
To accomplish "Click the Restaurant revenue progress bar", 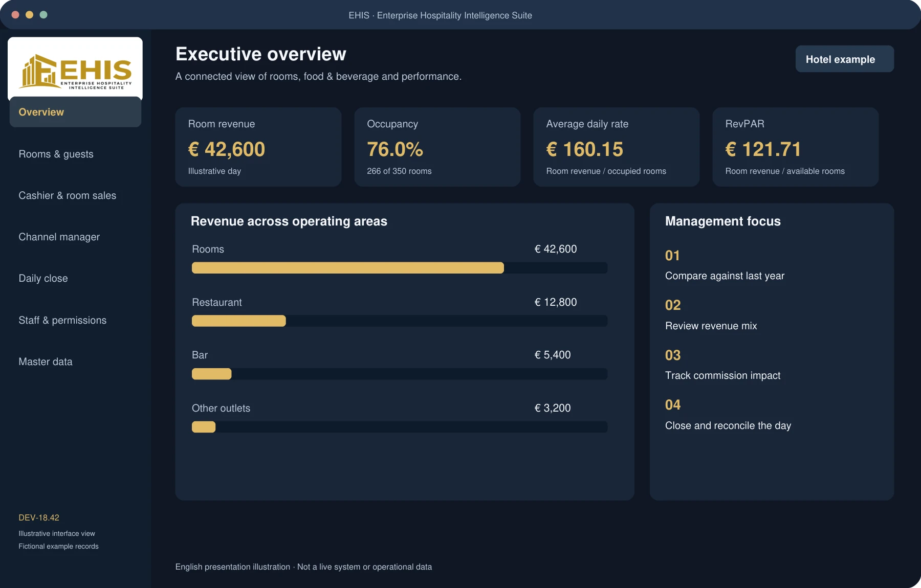I will (x=400, y=321).
